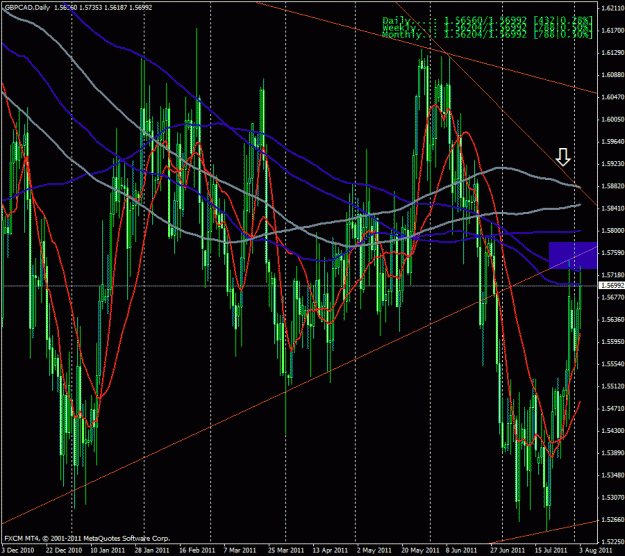Click the 1.52660 price scale label

pyautogui.click(x=613, y=520)
